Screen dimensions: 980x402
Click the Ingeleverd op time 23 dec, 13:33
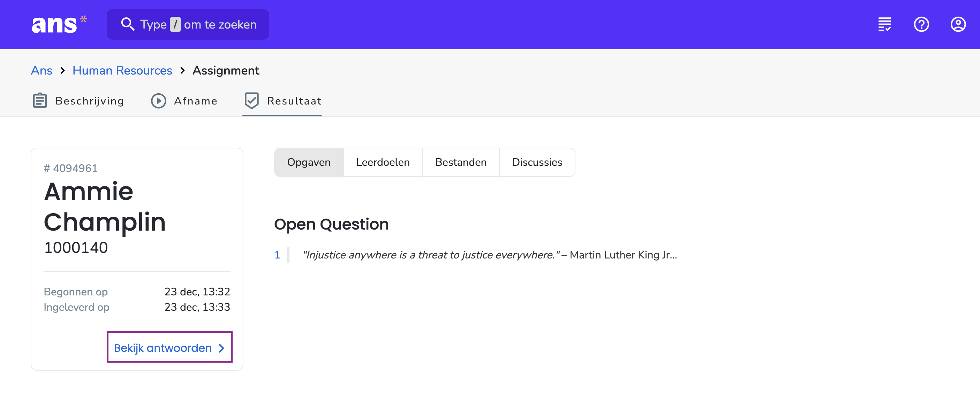pos(197,307)
